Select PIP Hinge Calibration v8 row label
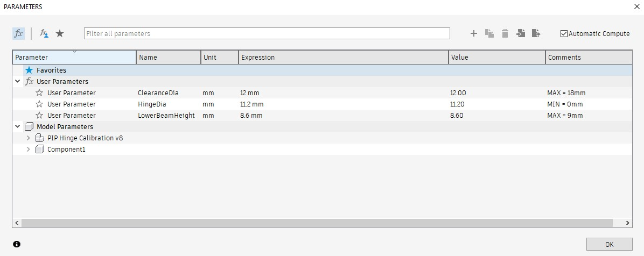Image resolution: width=644 pixels, height=256 pixels. (x=85, y=138)
